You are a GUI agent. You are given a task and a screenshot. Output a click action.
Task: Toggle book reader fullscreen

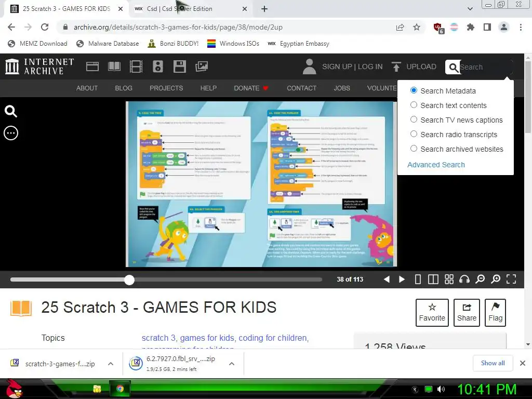pos(511,279)
